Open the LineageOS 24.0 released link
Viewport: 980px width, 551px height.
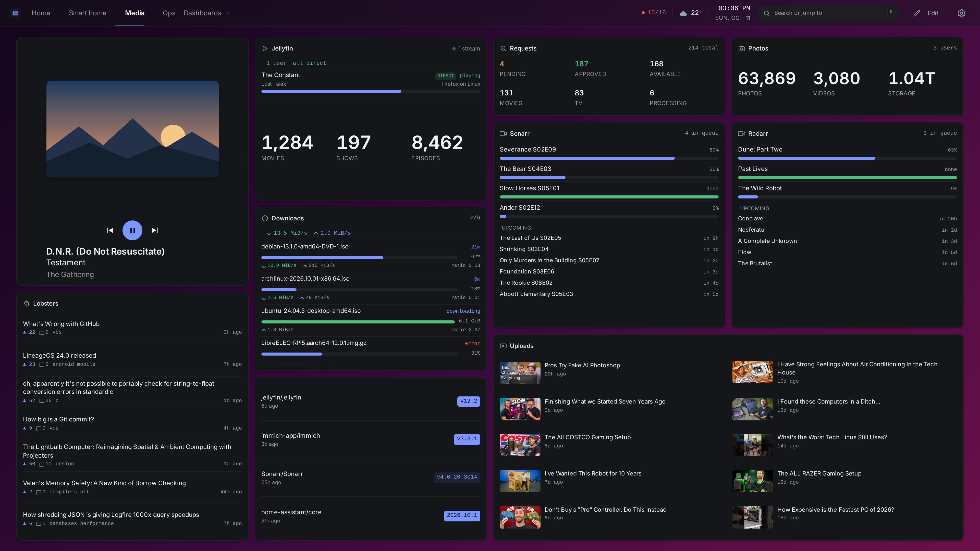click(59, 356)
